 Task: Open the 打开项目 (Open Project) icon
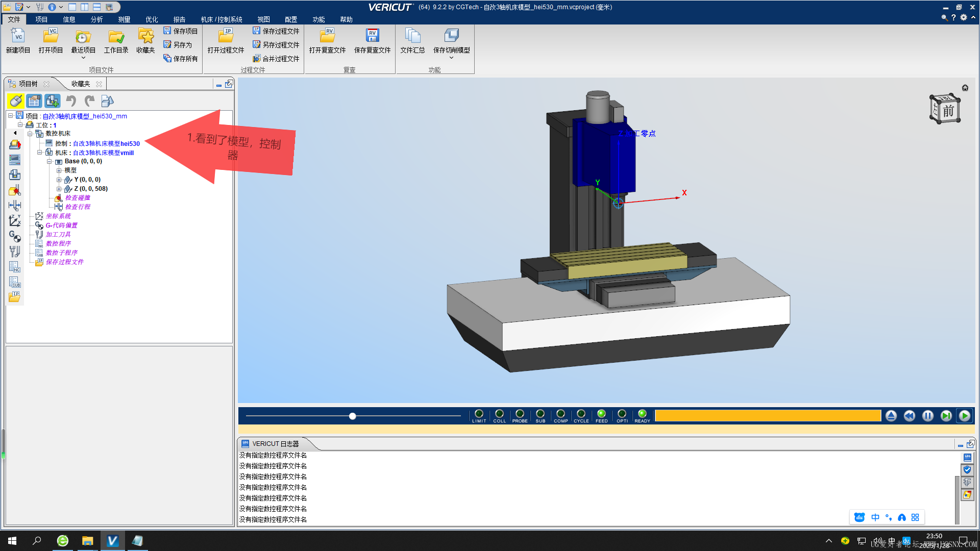[x=51, y=36]
